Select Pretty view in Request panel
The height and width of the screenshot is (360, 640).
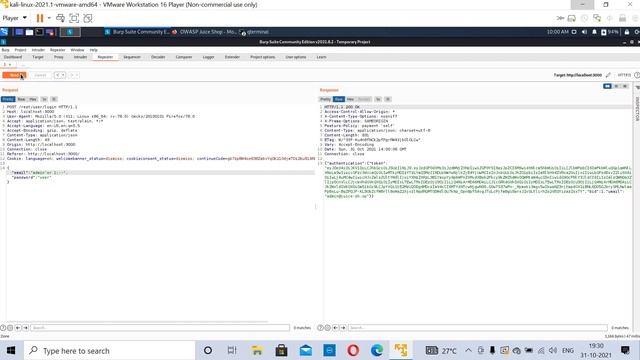pos(8,99)
